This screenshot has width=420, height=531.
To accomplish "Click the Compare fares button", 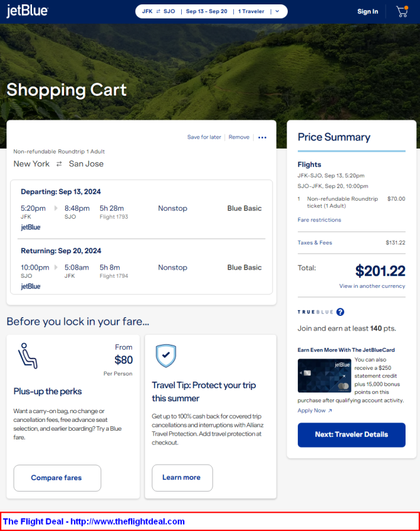I will [57, 478].
